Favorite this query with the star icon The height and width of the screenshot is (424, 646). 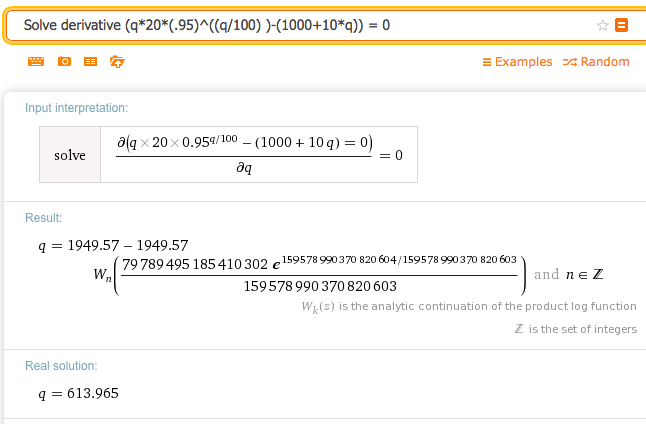(x=603, y=25)
